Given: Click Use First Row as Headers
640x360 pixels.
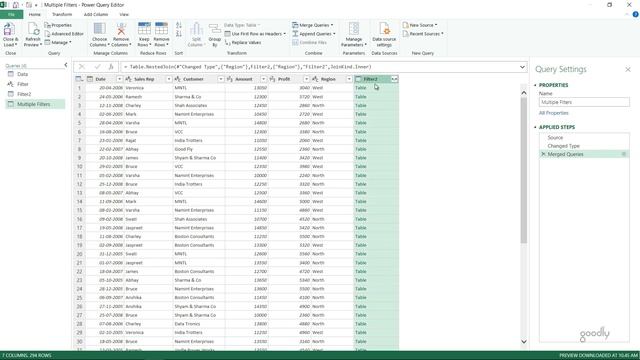Looking at the screenshot, I should pos(255,34).
